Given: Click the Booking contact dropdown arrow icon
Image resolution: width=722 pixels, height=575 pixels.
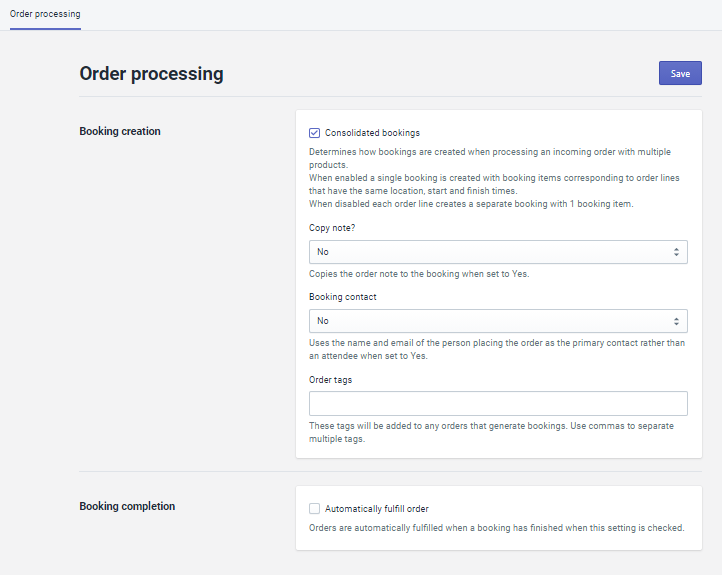Looking at the screenshot, I should 676,321.
